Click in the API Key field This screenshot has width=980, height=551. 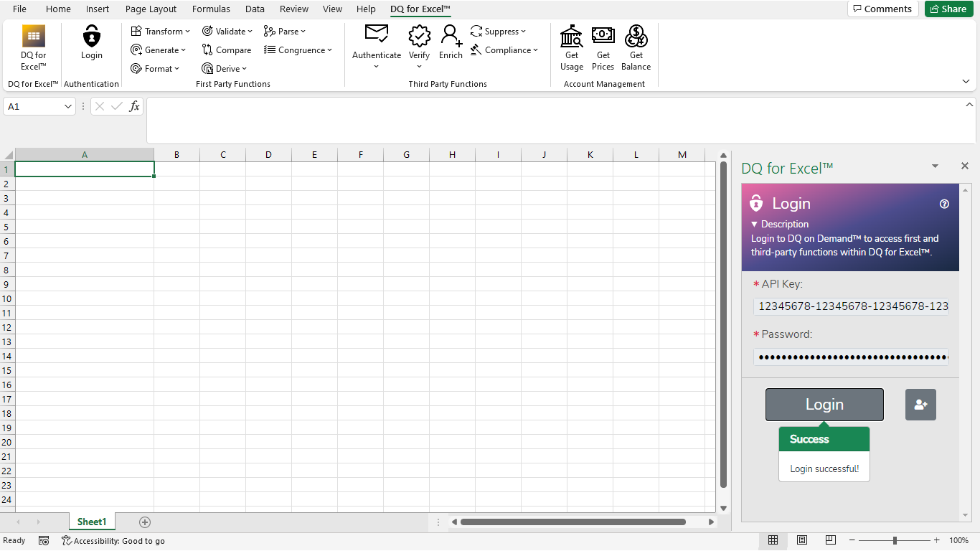coord(851,306)
